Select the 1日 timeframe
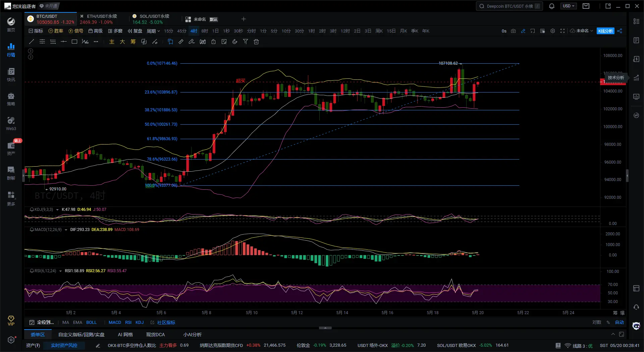This screenshot has width=644, height=352. pyautogui.click(x=215, y=31)
